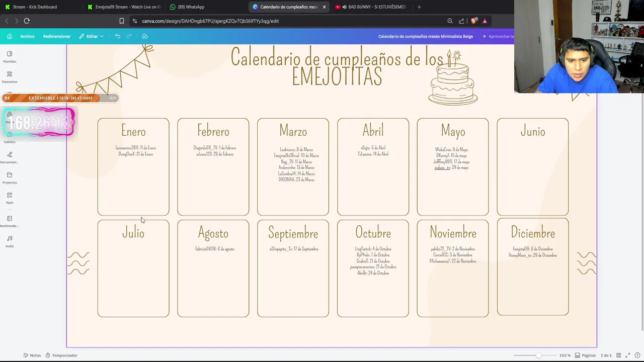Select the bunting flags decoration graphic
This screenshot has width=644, height=362.
click(x=115, y=70)
